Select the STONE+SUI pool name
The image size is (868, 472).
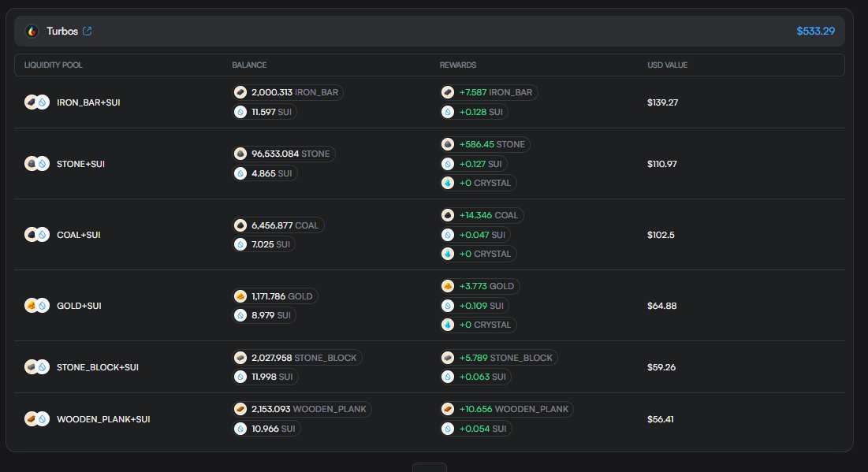coord(81,164)
